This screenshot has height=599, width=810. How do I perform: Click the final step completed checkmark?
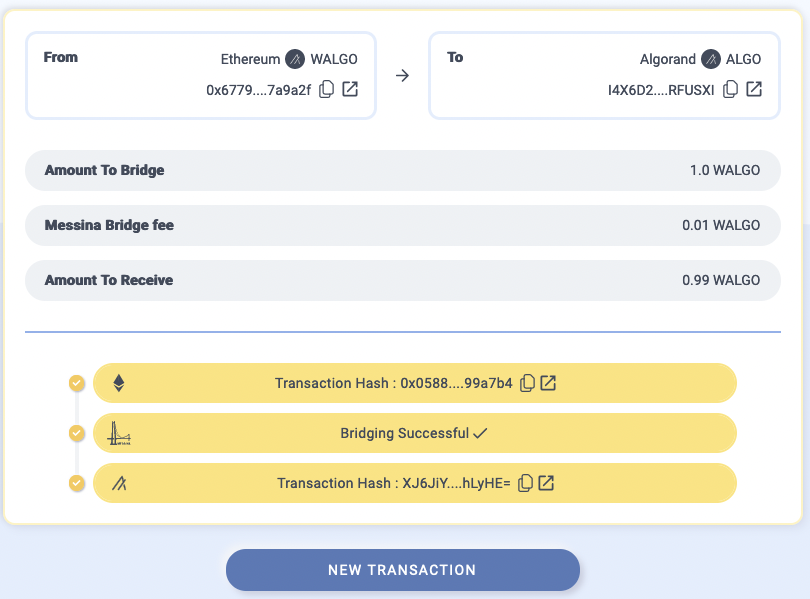click(x=77, y=483)
